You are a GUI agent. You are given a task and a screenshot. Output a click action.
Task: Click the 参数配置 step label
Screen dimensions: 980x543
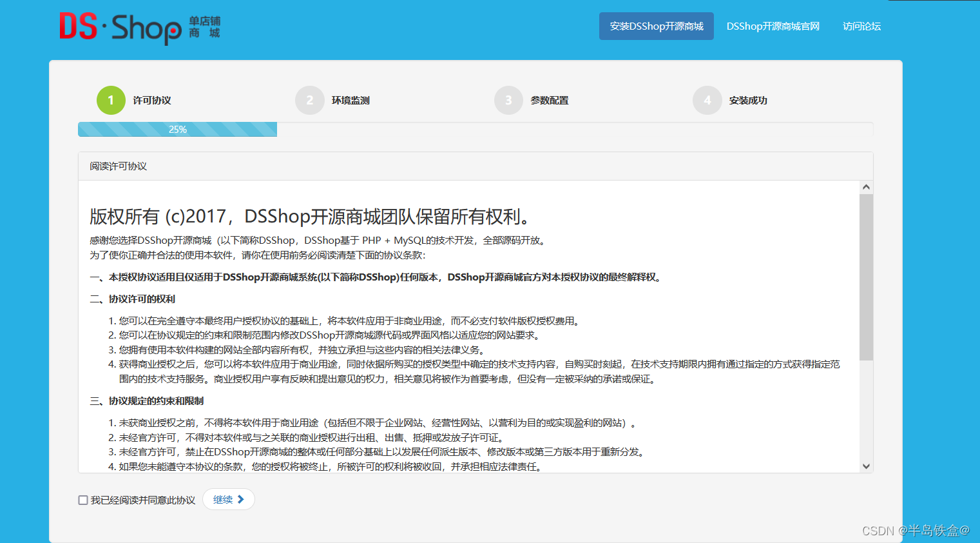[550, 101]
